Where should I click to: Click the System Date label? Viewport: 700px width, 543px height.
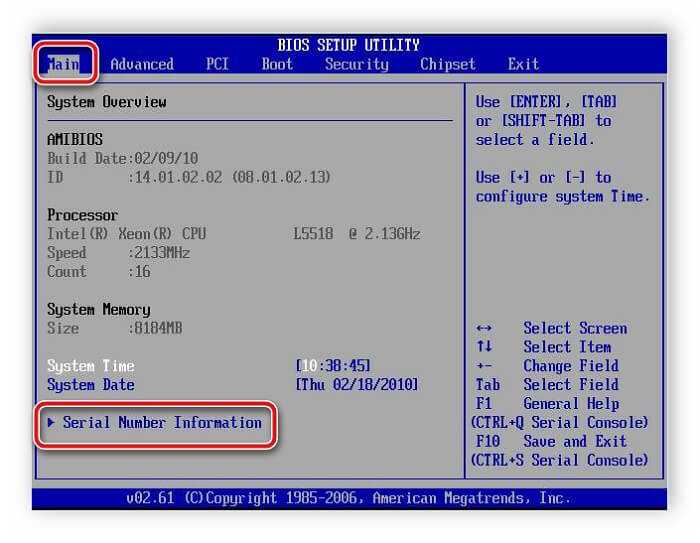pyautogui.click(x=90, y=385)
